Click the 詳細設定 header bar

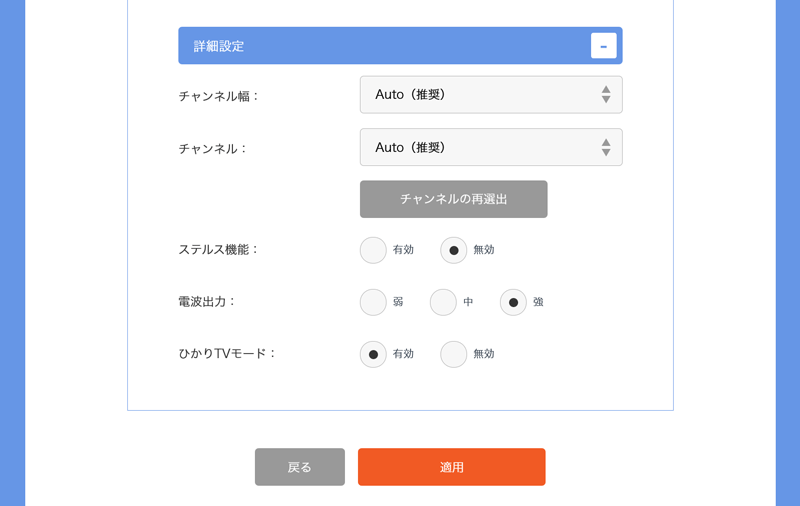coord(380,46)
